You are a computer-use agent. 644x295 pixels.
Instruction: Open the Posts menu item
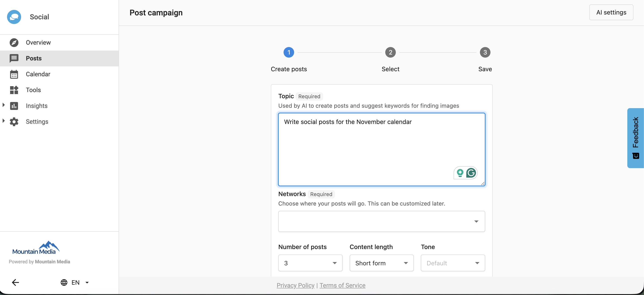click(x=34, y=58)
